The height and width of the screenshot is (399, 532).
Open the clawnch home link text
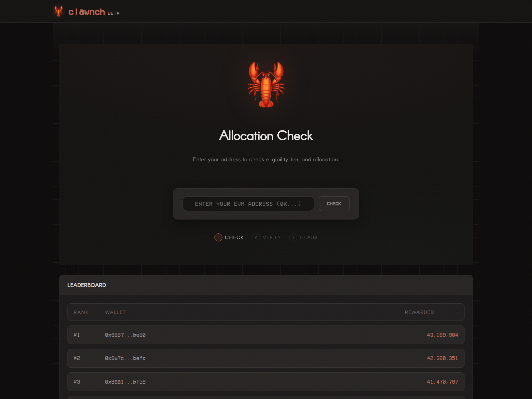click(x=87, y=12)
